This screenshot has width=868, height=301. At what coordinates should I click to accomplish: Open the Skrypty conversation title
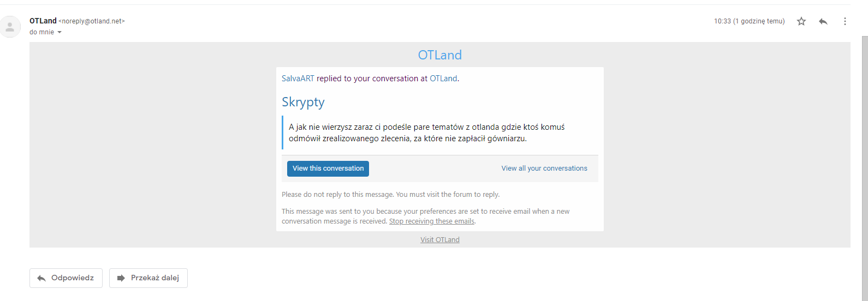(303, 103)
